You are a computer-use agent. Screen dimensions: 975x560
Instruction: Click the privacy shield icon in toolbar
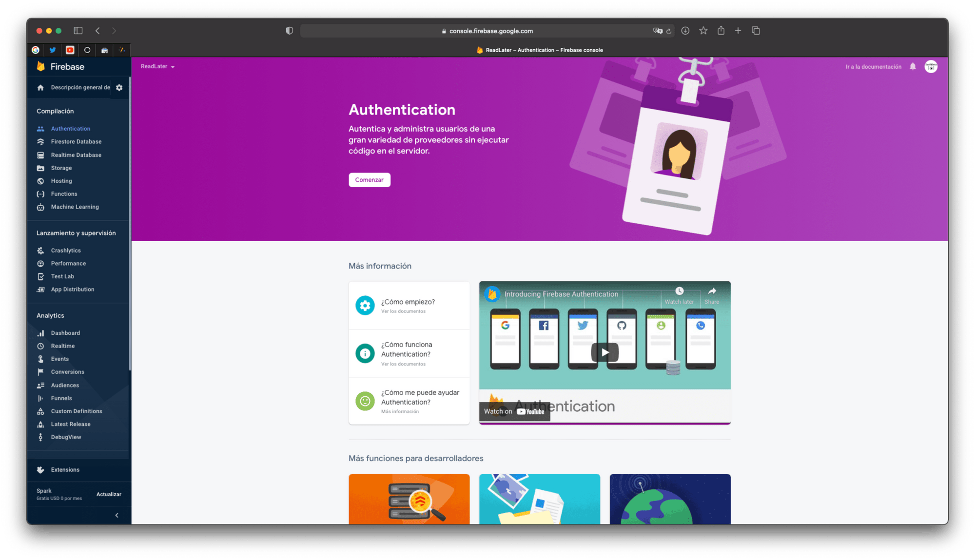289,31
